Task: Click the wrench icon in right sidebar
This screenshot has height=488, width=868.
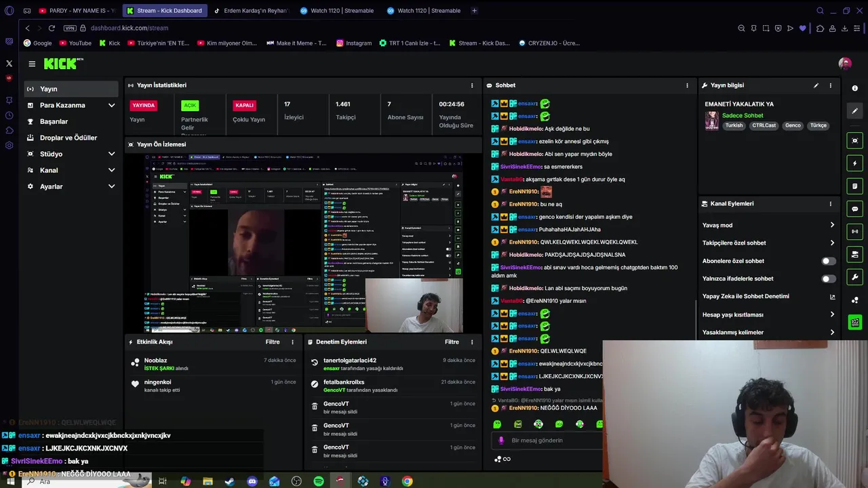Action: click(854, 277)
